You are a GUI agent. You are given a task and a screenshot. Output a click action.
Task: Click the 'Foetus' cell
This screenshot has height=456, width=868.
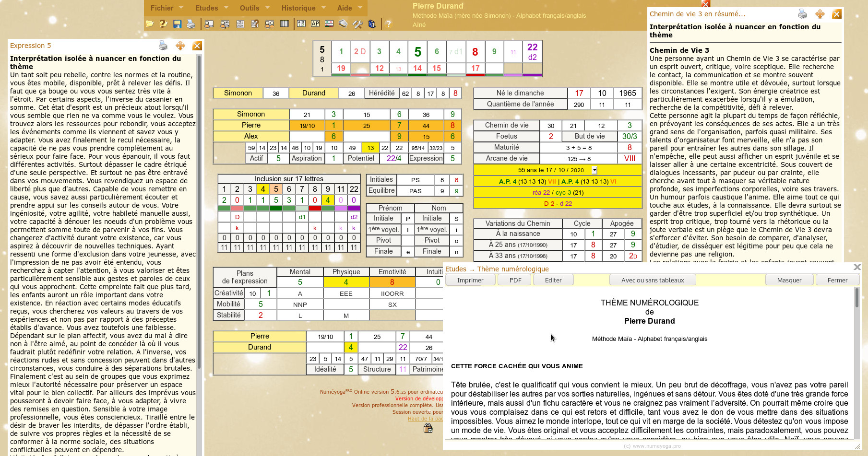pyautogui.click(x=507, y=136)
